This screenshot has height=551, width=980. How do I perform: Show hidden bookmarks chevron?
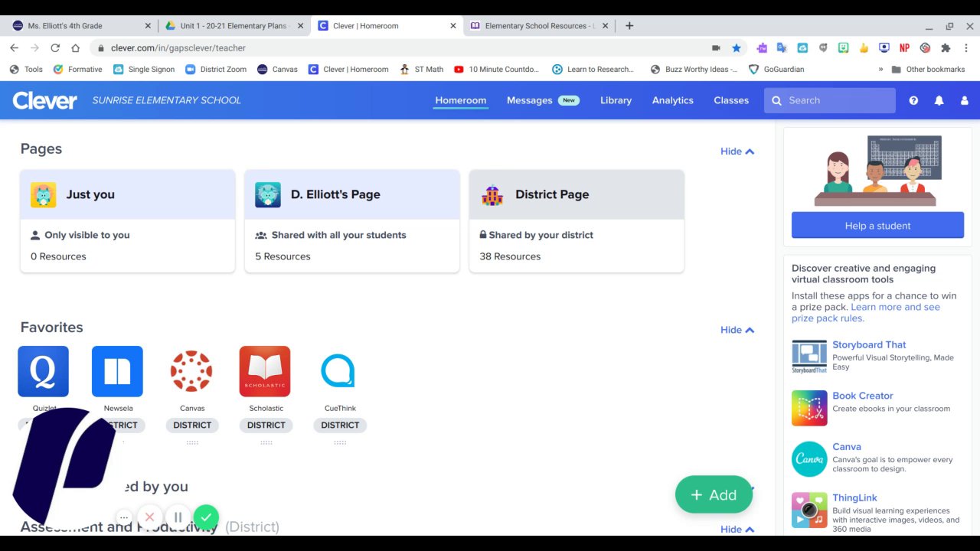881,69
